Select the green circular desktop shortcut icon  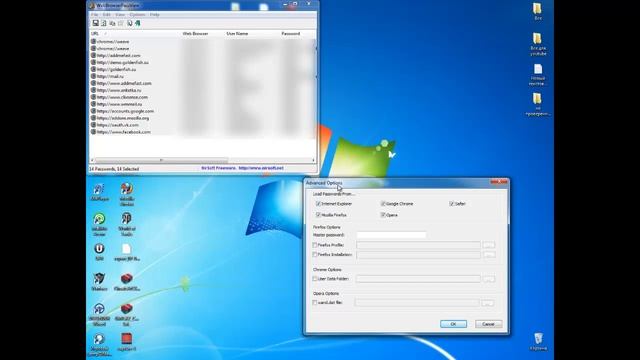[x=99, y=224]
